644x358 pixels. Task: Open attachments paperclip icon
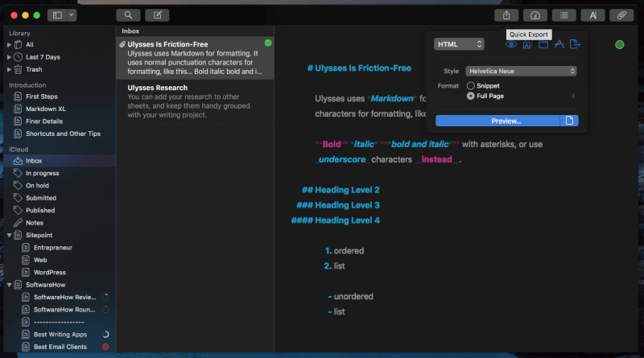(621, 15)
